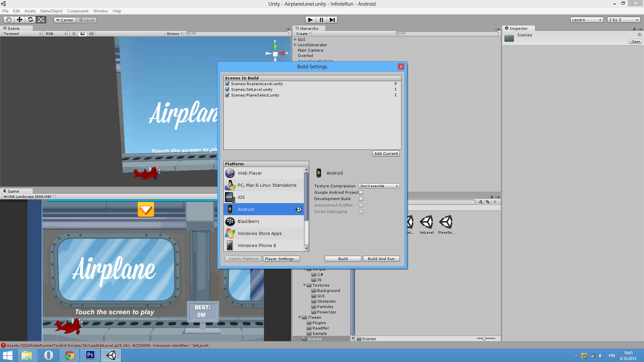
Task: Click Add Current button
Action: [x=386, y=154]
